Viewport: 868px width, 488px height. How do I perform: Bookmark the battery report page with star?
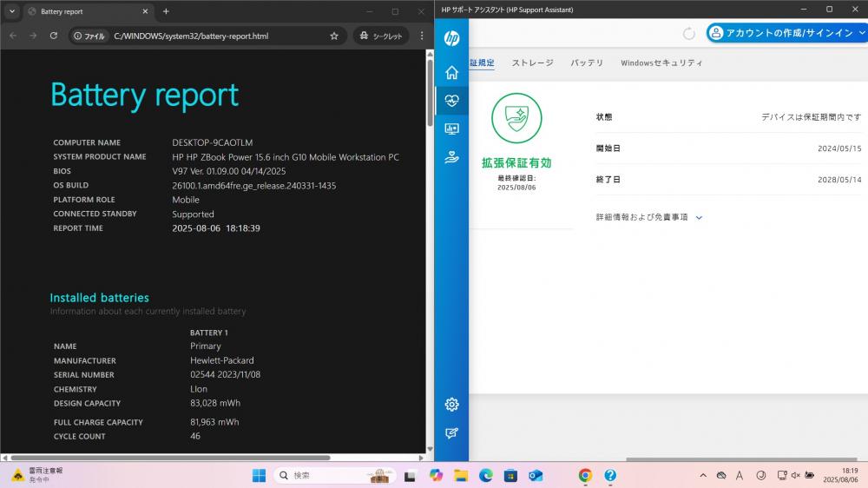pos(334,36)
